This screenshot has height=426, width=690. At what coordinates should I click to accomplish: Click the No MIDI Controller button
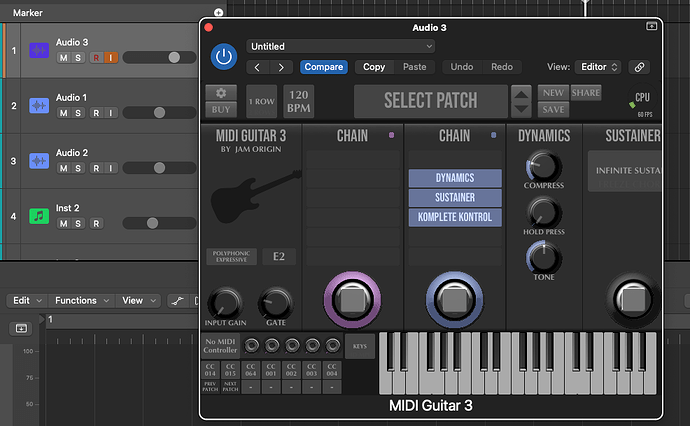(220, 346)
